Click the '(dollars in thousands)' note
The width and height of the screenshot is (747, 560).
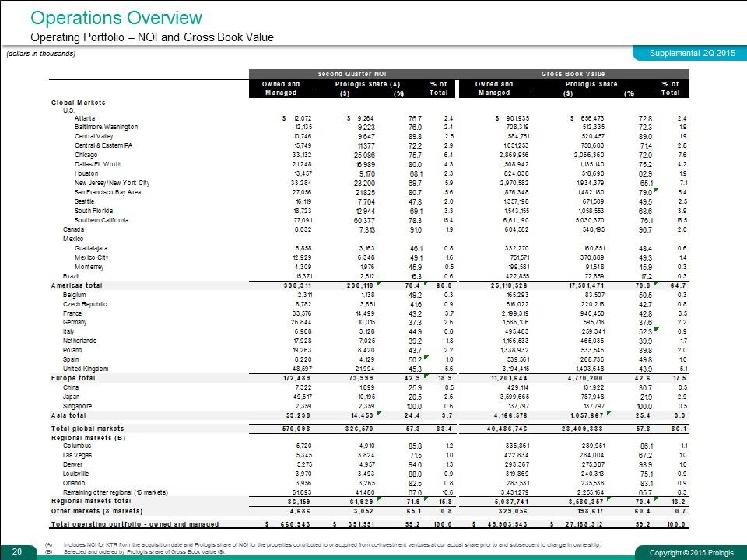click(x=41, y=54)
